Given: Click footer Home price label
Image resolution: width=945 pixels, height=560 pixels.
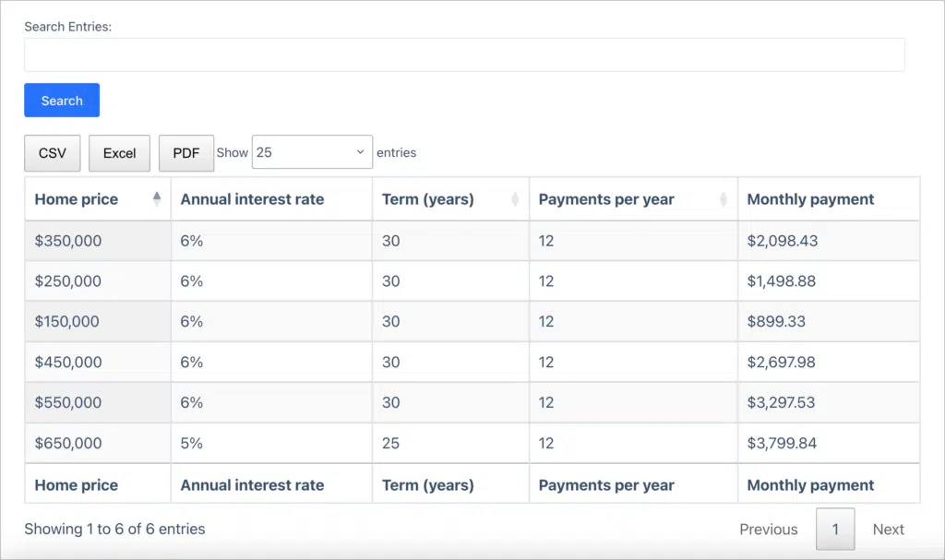Looking at the screenshot, I should point(76,485).
